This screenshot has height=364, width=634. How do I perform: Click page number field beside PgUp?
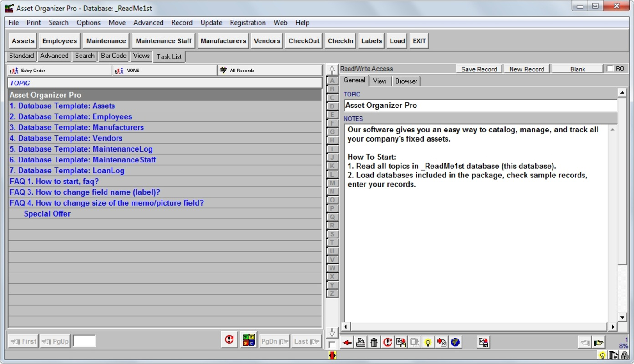84,341
